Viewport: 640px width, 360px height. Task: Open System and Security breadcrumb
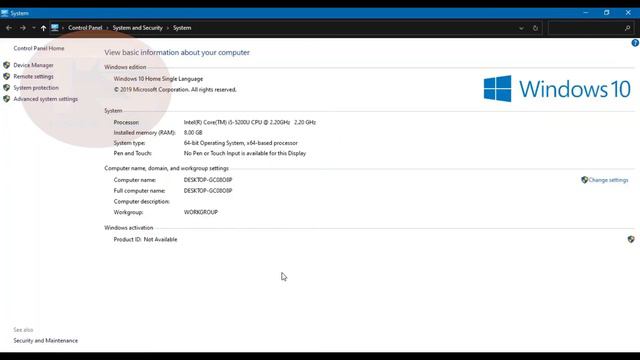point(138,28)
